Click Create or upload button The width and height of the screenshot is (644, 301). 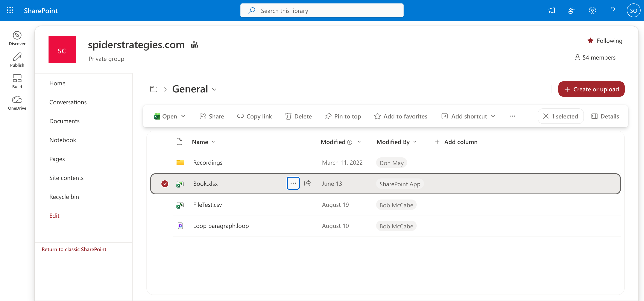pos(591,89)
